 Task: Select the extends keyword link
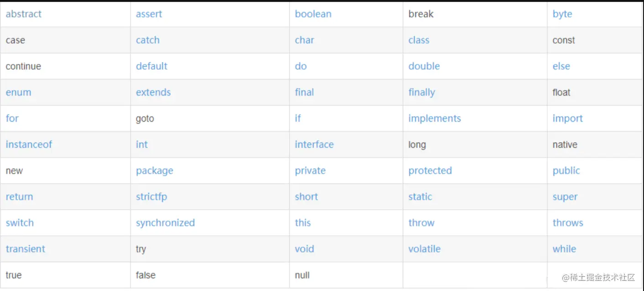153,92
